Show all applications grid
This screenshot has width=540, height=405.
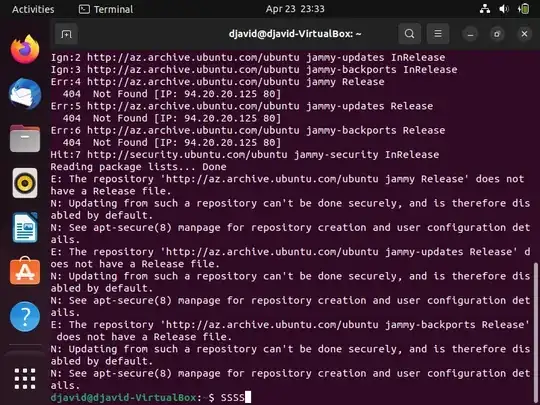coord(25,378)
